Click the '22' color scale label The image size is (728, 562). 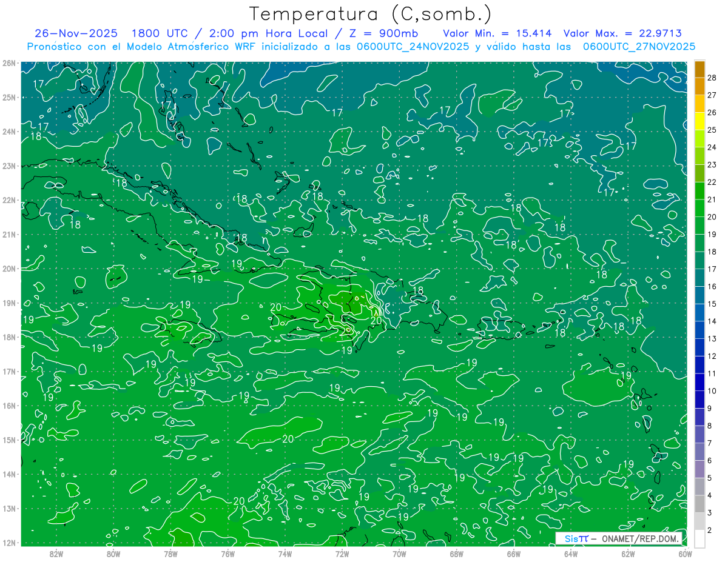(x=712, y=182)
